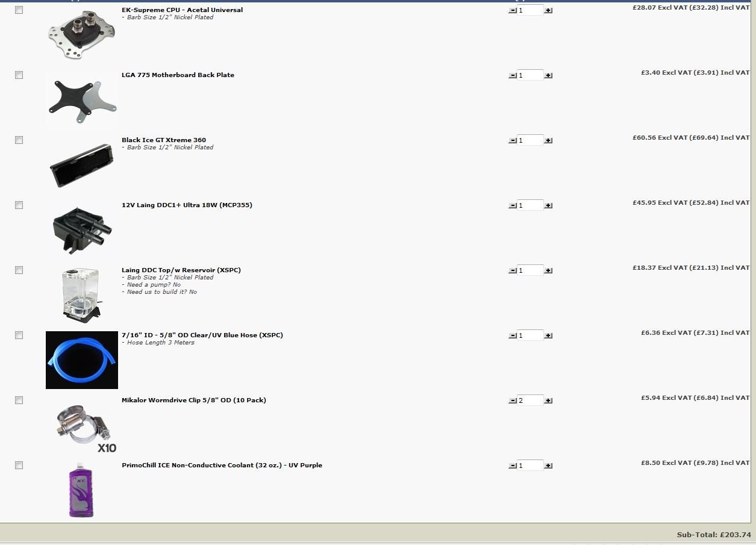Increase quantity of Clear/UV Blue Hose
Screen dimensions: 756x545
(548, 335)
